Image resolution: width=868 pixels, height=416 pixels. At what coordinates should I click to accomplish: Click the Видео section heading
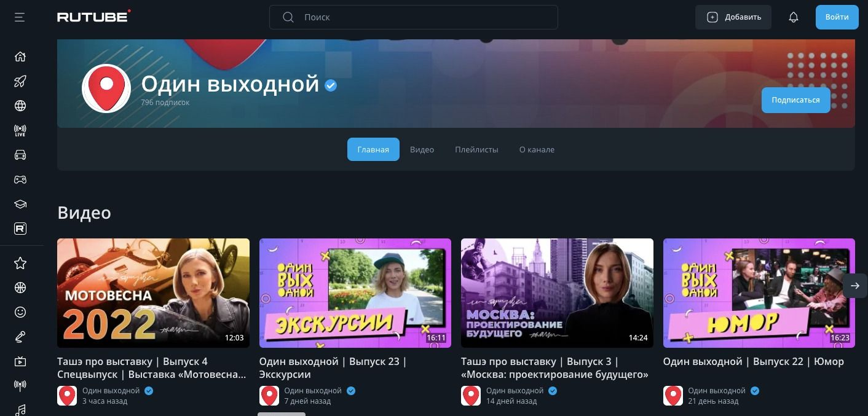click(x=84, y=213)
